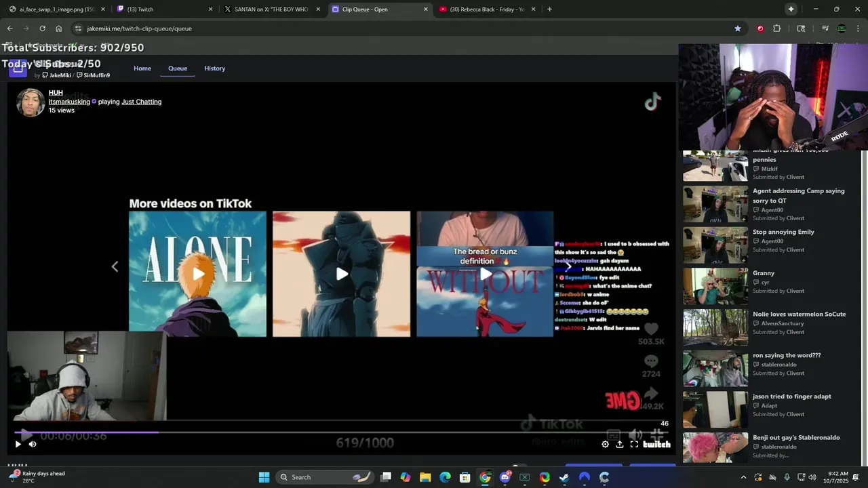The image size is (868, 488).
Task: Toggle the bookmark star for this page
Action: click(737, 28)
